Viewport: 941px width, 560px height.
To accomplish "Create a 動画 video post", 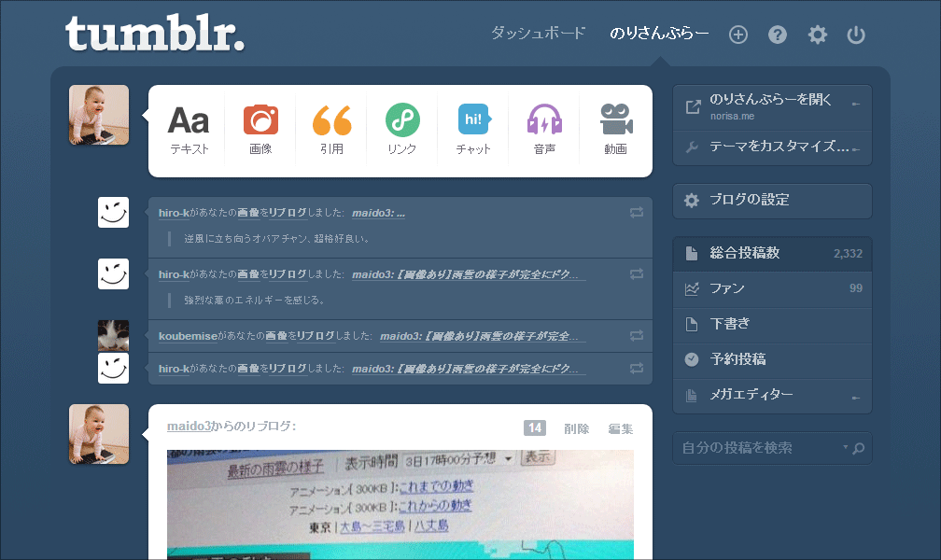I will pyautogui.click(x=616, y=131).
